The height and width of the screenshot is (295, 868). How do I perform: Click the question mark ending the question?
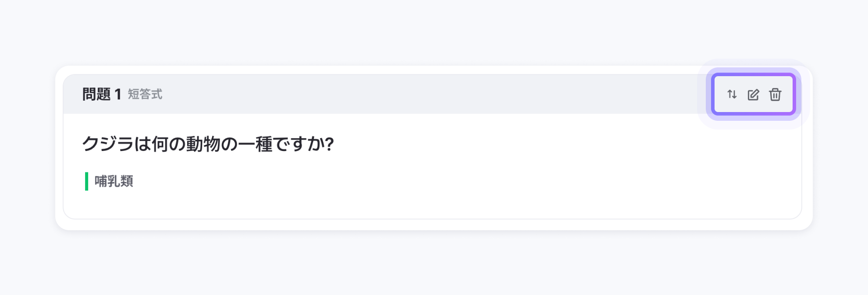point(330,144)
